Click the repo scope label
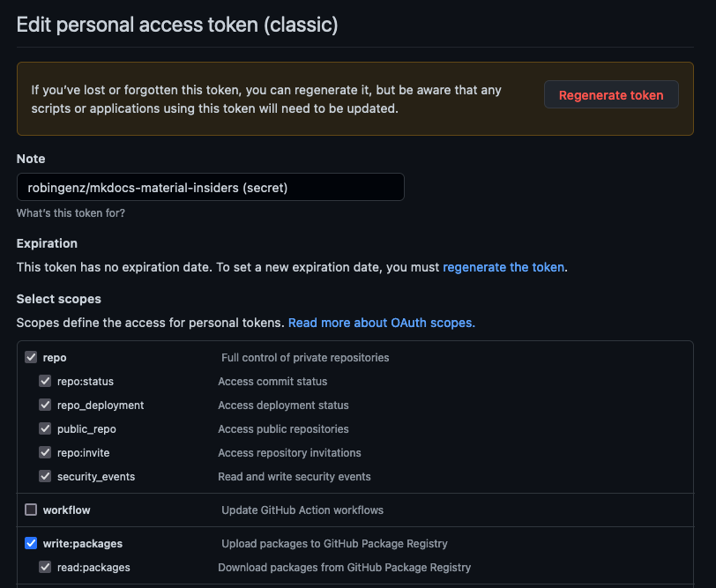The height and width of the screenshot is (588, 716). tap(55, 358)
